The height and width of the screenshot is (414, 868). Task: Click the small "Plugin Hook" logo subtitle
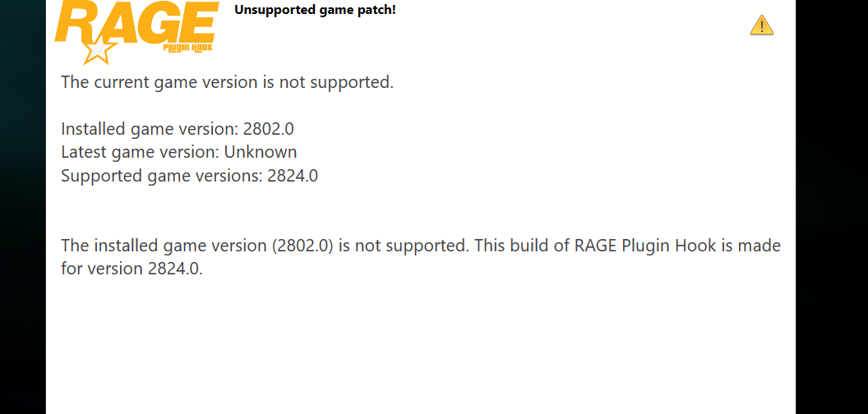tap(187, 48)
